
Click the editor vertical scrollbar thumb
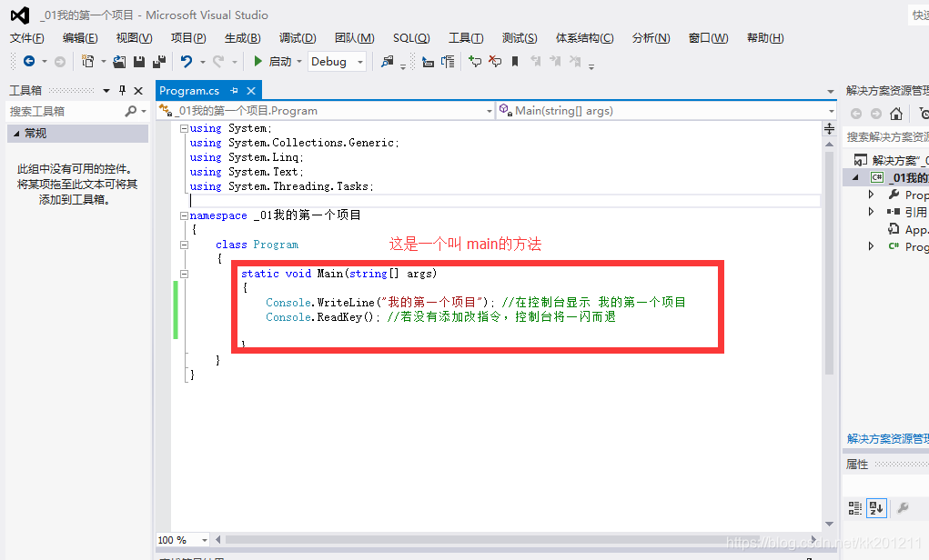pyautogui.click(x=830, y=262)
